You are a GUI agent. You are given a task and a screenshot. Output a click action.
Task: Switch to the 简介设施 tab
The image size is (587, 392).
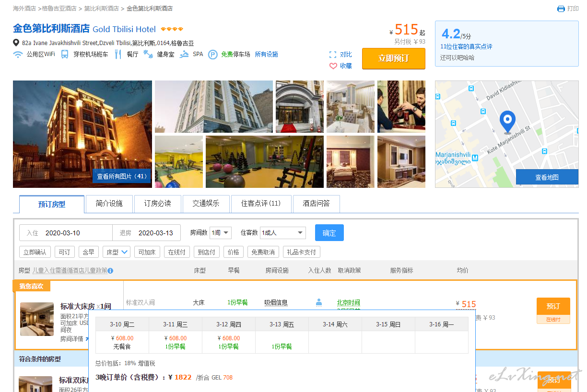[x=109, y=204]
